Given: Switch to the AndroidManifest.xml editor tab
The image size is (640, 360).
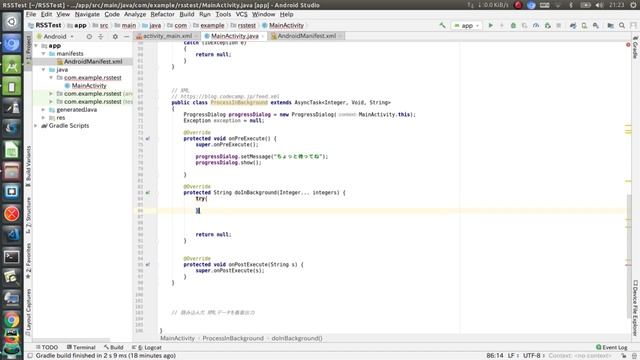Looking at the screenshot, I should pos(306,36).
